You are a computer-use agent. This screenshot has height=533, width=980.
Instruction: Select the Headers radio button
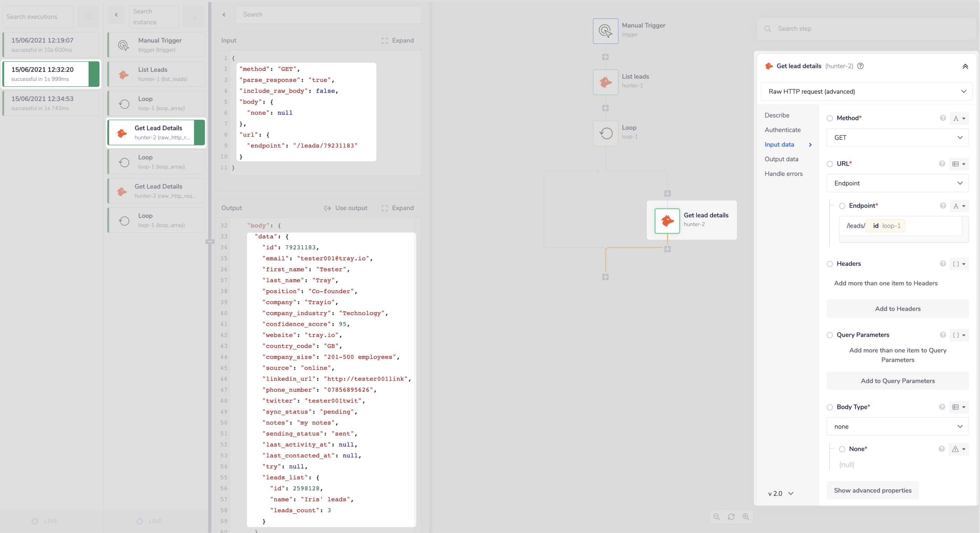830,264
